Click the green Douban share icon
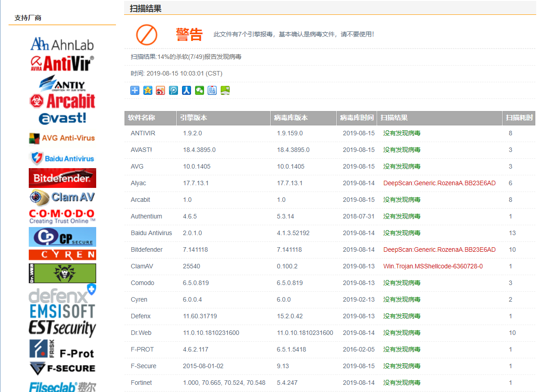Image resolution: width=538 pixels, height=392 pixels. (225, 90)
